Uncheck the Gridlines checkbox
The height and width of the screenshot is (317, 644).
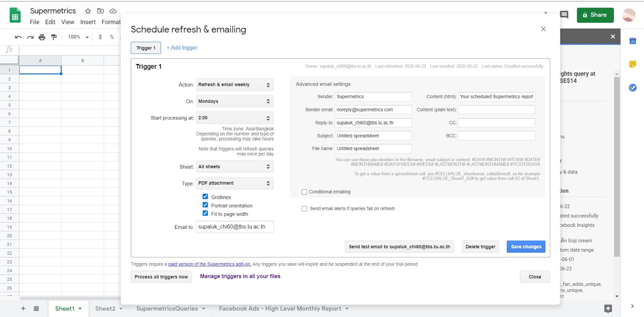click(x=205, y=197)
